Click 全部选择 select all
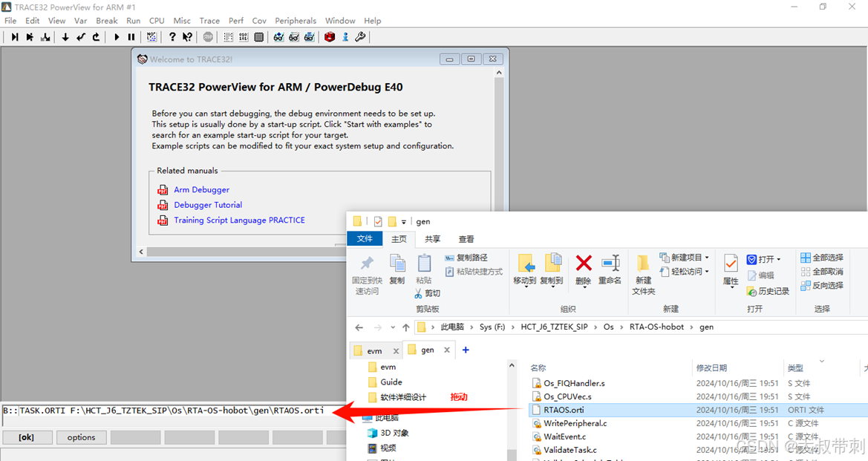 click(822, 258)
